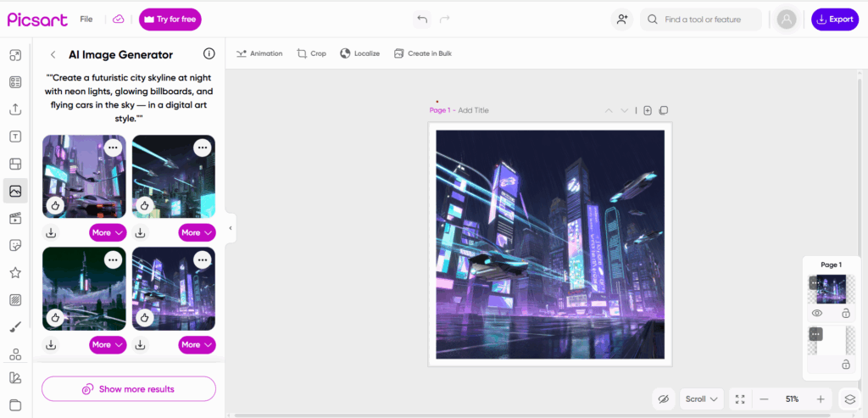This screenshot has height=418, width=868.
Task: Open three-dot menu on the second generated image
Action: point(203,148)
